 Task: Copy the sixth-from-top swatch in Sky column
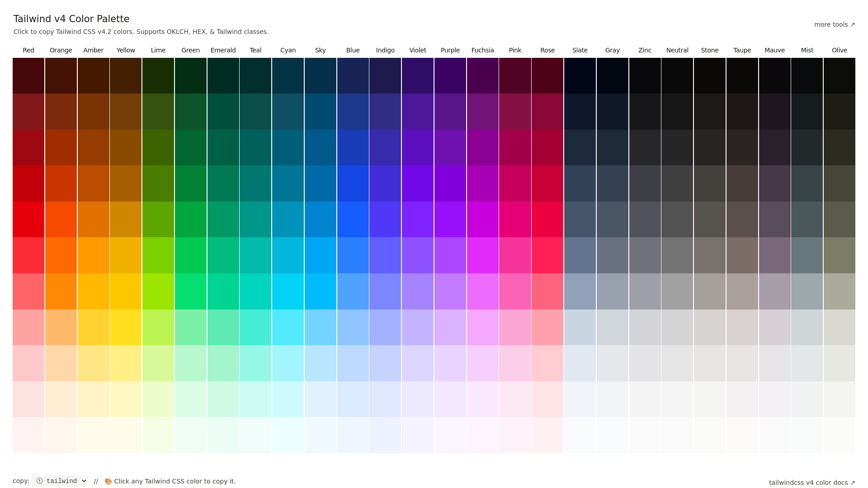point(321,255)
